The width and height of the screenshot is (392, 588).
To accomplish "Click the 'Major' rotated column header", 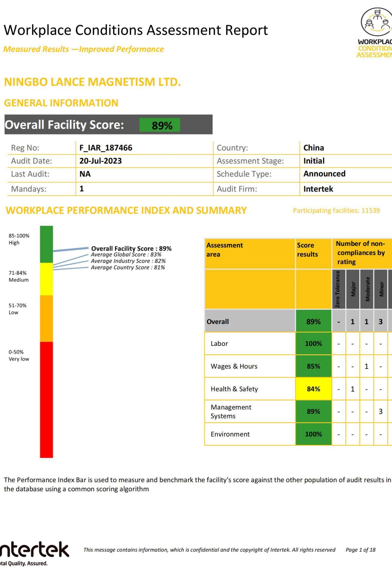I will (353, 289).
